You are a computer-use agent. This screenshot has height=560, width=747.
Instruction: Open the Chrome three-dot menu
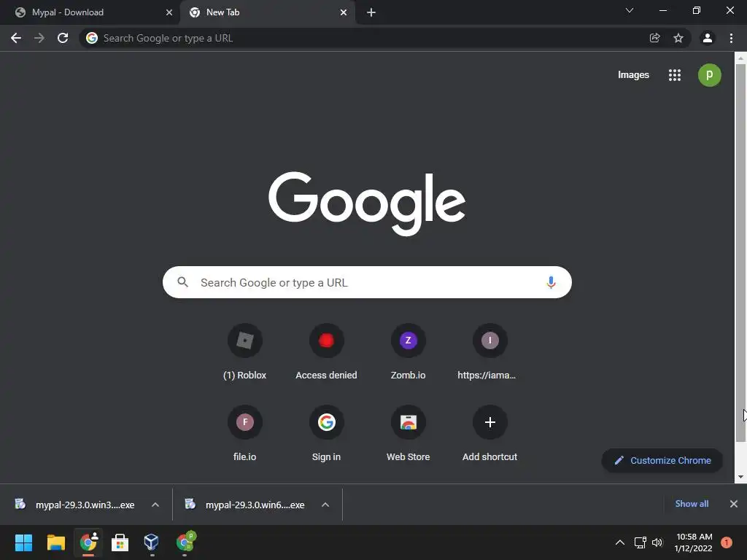(731, 38)
